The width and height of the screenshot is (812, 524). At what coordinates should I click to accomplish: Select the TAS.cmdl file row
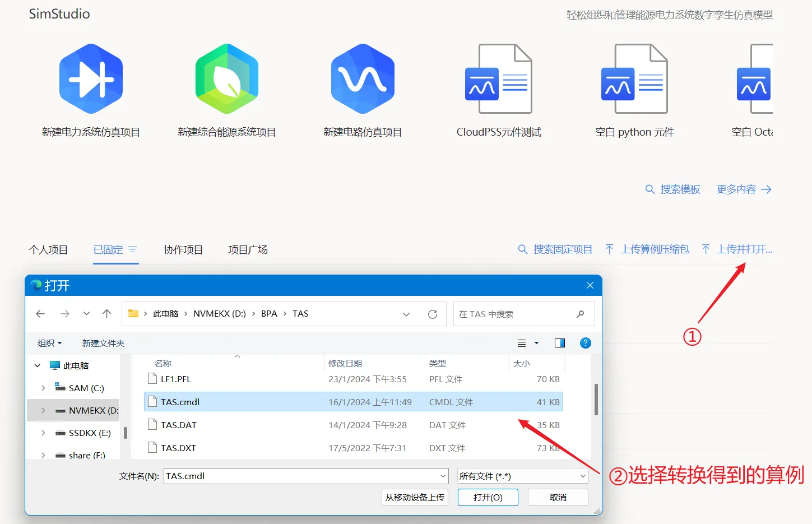pyautogui.click(x=353, y=402)
